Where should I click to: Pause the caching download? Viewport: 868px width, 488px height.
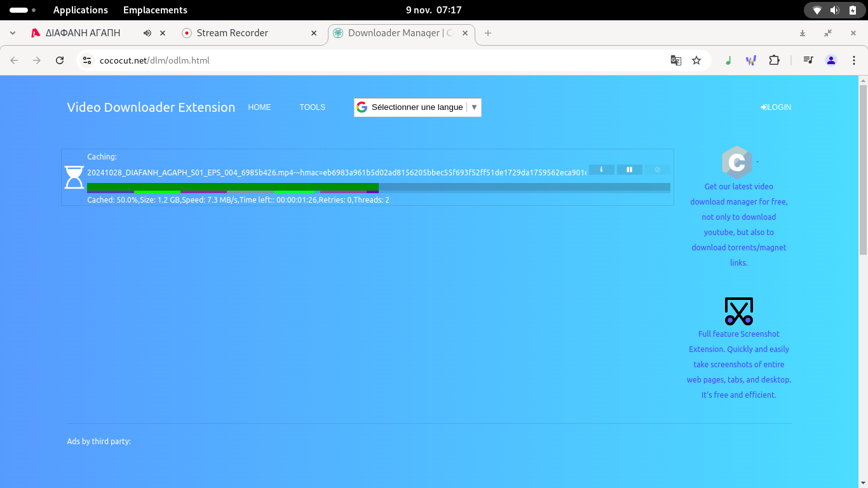coord(630,170)
